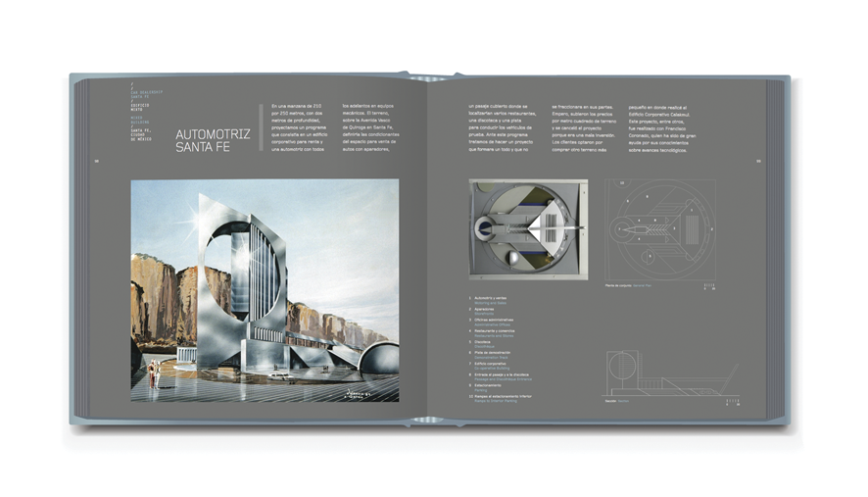868x497 pixels.
Task: Click legend item 'Automotriz y ventas'
Action: (491, 298)
